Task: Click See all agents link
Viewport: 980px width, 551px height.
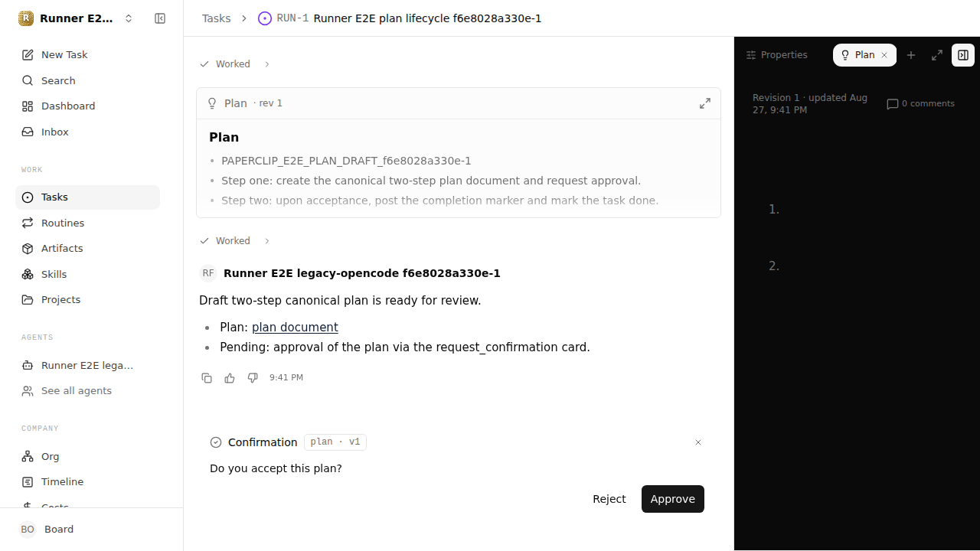Action: click(87, 391)
